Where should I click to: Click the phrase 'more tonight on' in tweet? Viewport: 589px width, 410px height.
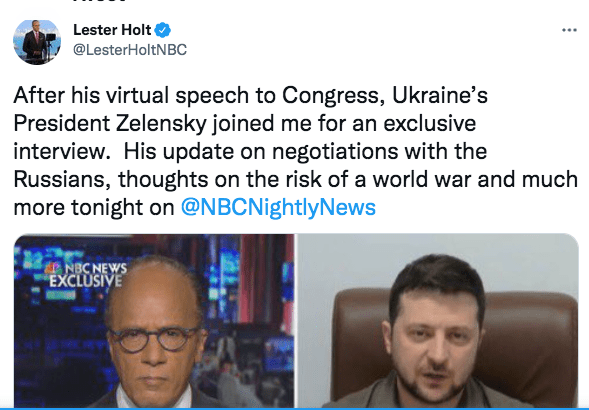tap(94, 207)
